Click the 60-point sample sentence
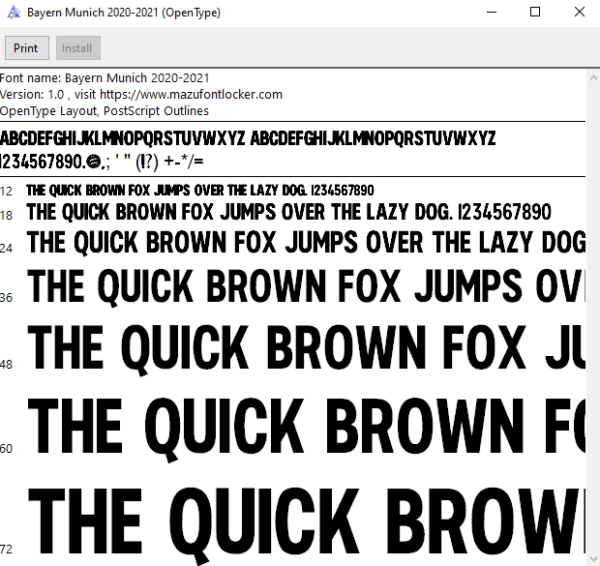This screenshot has width=600, height=566. [x=306, y=429]
